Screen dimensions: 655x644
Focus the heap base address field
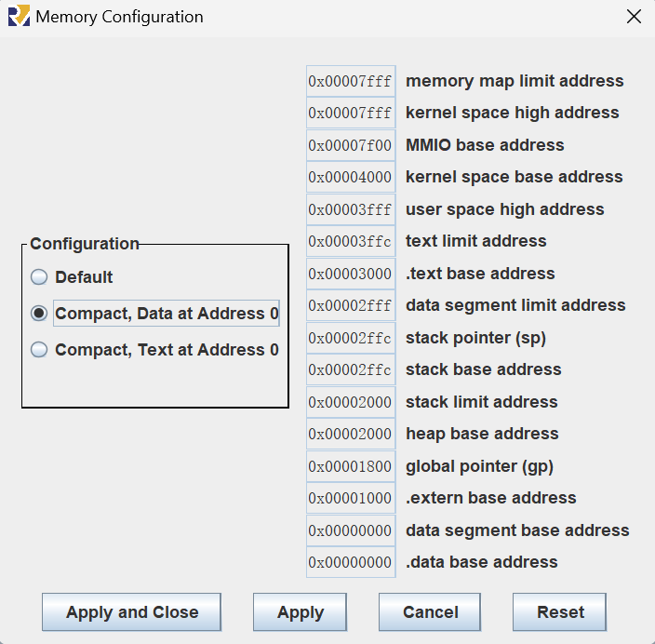click(351, 434)
